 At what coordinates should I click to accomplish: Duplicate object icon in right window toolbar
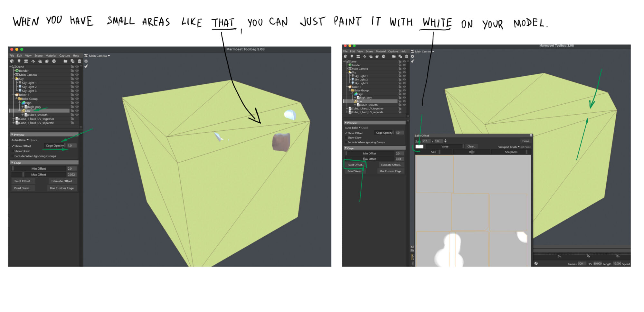pyautogui.click(x=400, y=56)
